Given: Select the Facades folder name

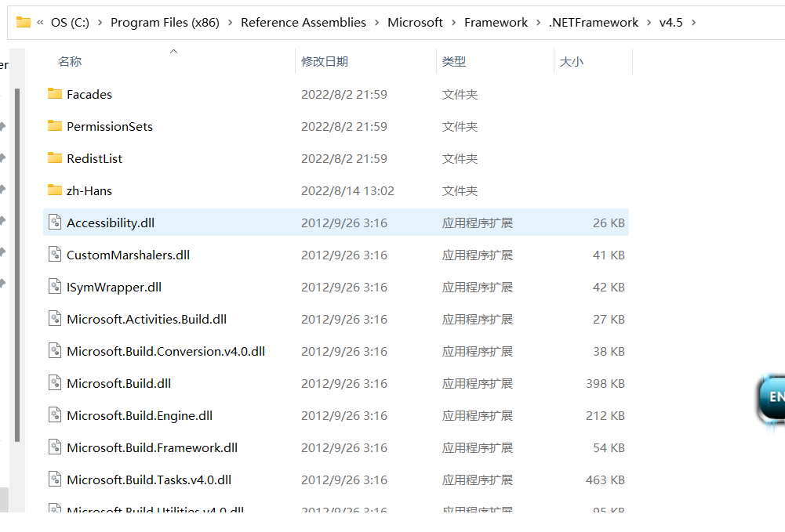Looking at the screenshot, I should coord(89,95).
